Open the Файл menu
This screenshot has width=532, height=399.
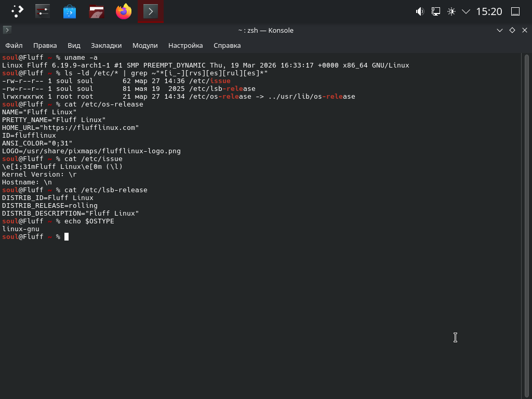[14, 45]
